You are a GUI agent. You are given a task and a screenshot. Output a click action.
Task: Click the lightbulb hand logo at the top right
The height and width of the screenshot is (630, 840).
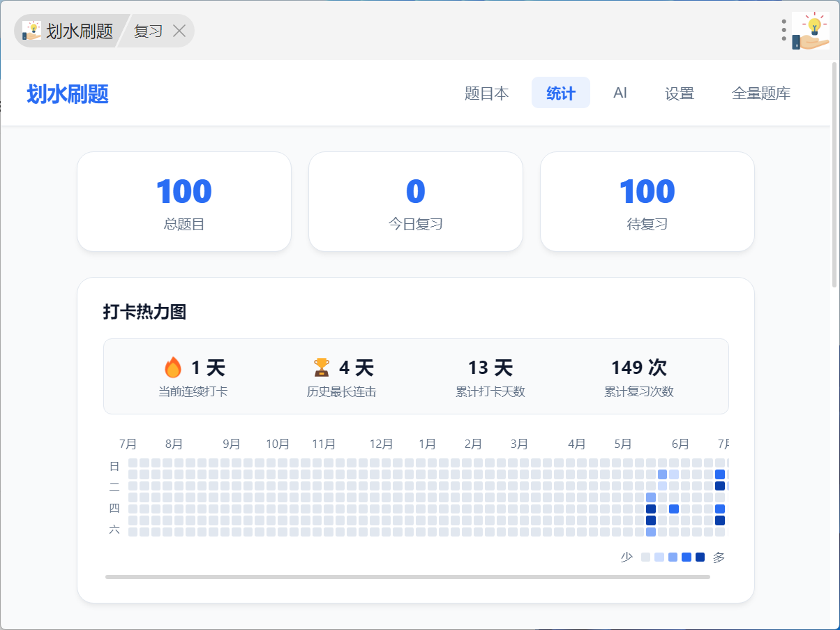pyautogui.click(x=811, y=31)
